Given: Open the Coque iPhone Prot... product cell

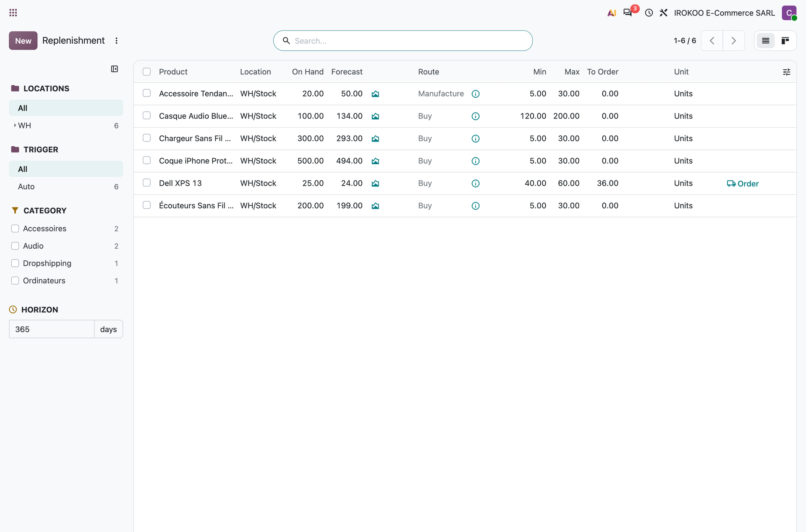Looking at the screenshot, I should (x=196, y=161).
